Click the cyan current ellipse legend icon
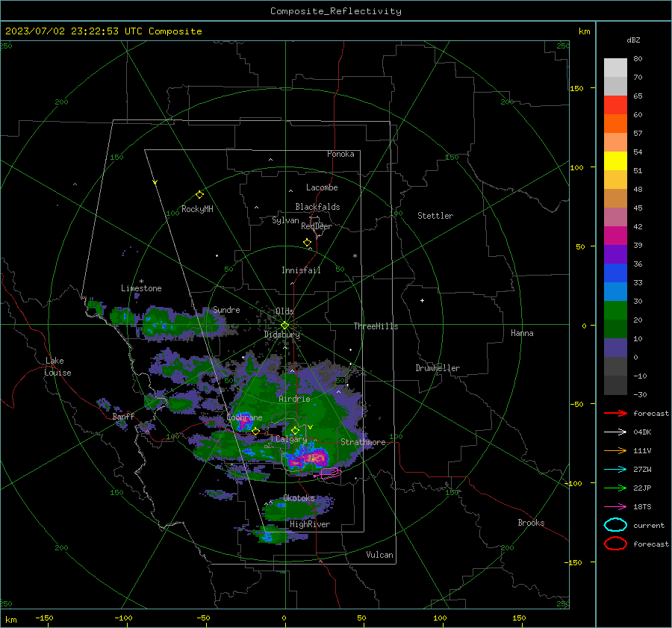This screenshot has height=628, width=672. (615, 525)
